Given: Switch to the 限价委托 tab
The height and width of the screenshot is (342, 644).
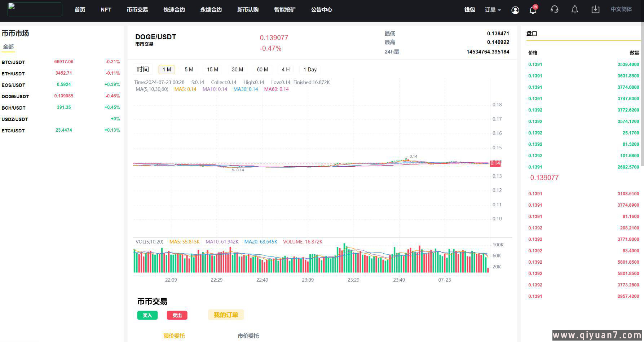Looking at the screenshot, I should coord(174,336).
